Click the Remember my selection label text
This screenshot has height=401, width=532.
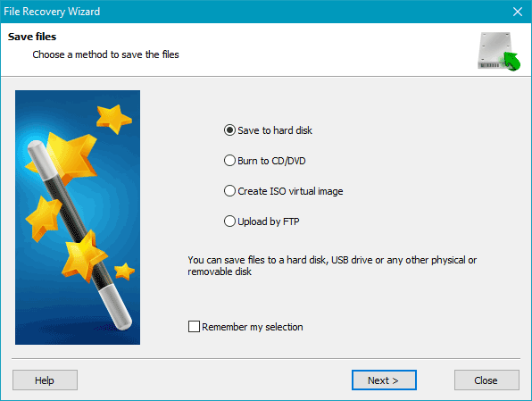click(x=253, y=327)
